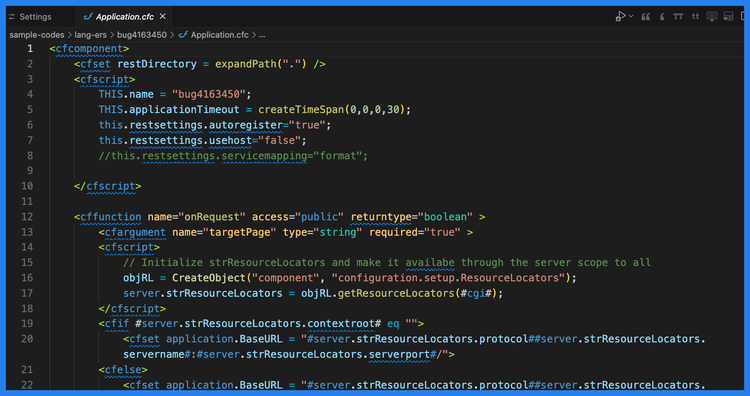Click Application.cfc in the breadcrumb

click(220, 35)
